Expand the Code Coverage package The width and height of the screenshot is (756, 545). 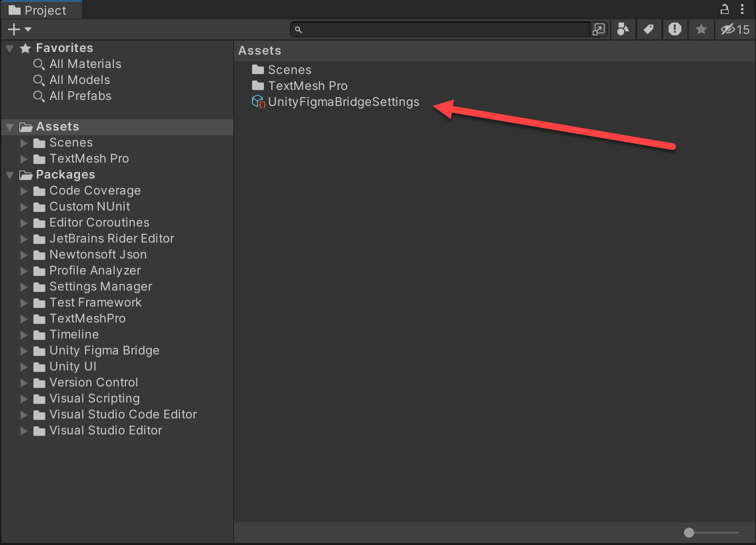coord(23,191)
